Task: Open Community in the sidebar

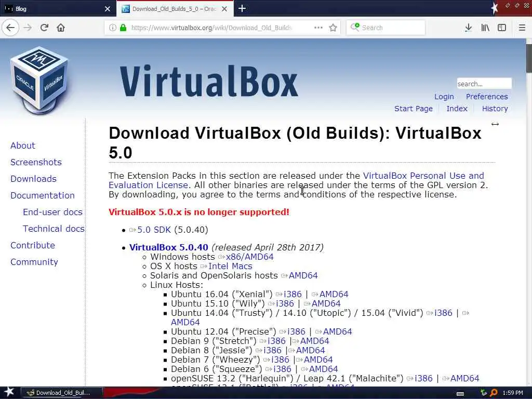Action: [x=34, y=262]
